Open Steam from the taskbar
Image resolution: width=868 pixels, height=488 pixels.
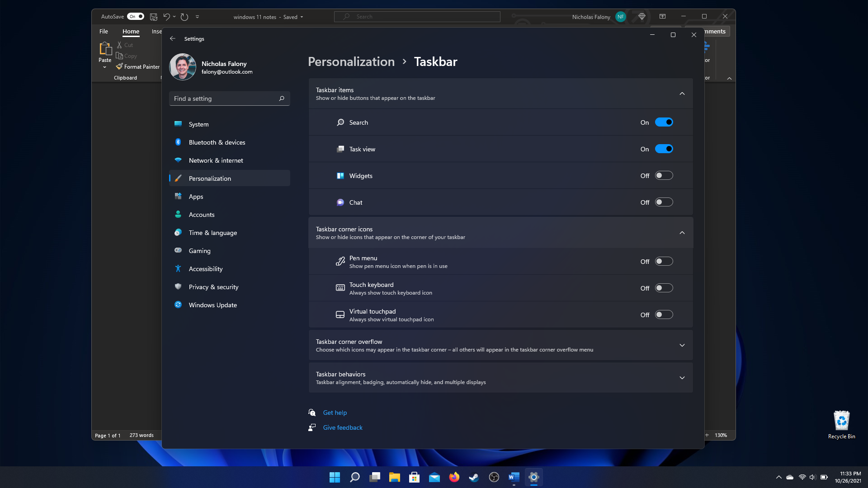474,477
